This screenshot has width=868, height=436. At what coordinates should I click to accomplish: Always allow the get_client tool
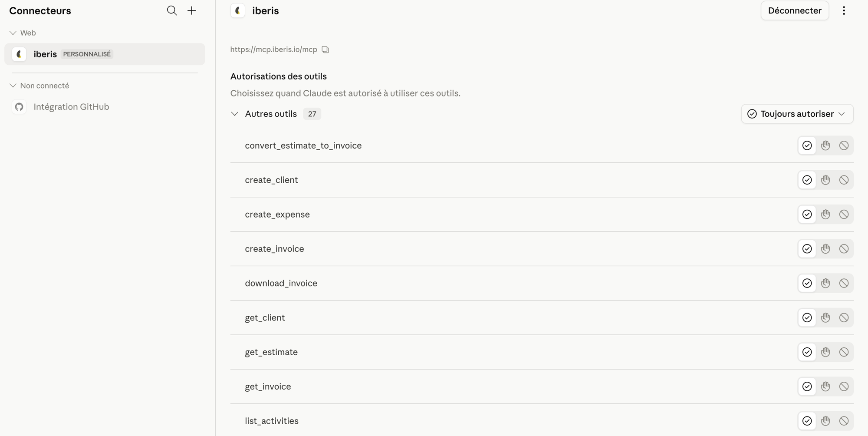tap(807, 317)
